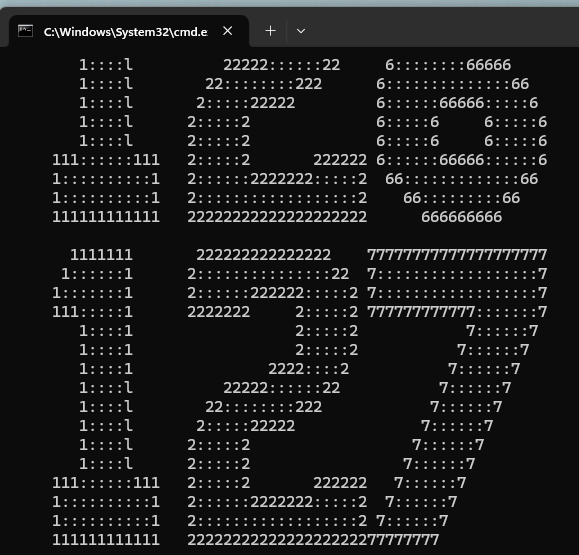The width and height of the screenshot is (579, 555).
Task: Click the 777777777777::::::7 row of digit 7
Action: (x=457, y=312)
